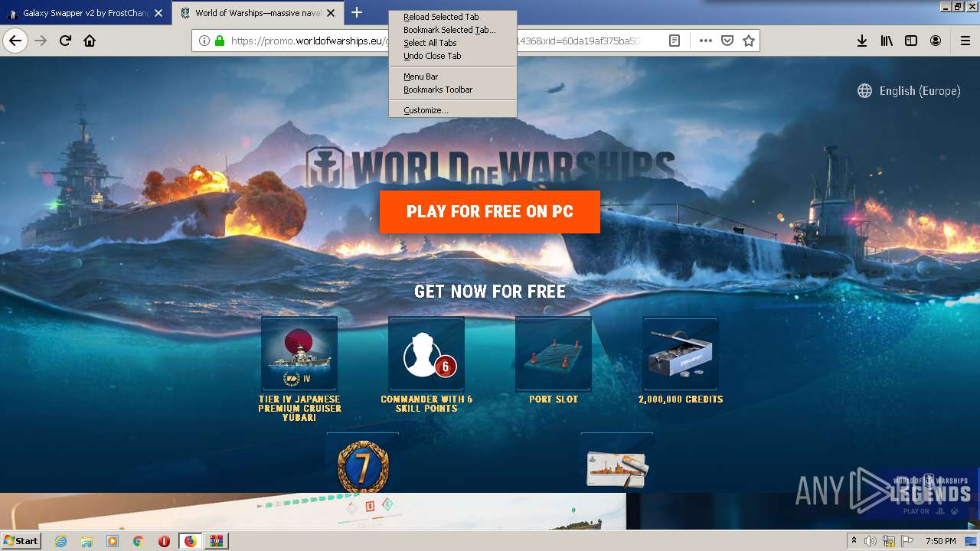Click the green padlock security icon
The image size is (980, 551).
pyautogui.click(x=220, y=41)
